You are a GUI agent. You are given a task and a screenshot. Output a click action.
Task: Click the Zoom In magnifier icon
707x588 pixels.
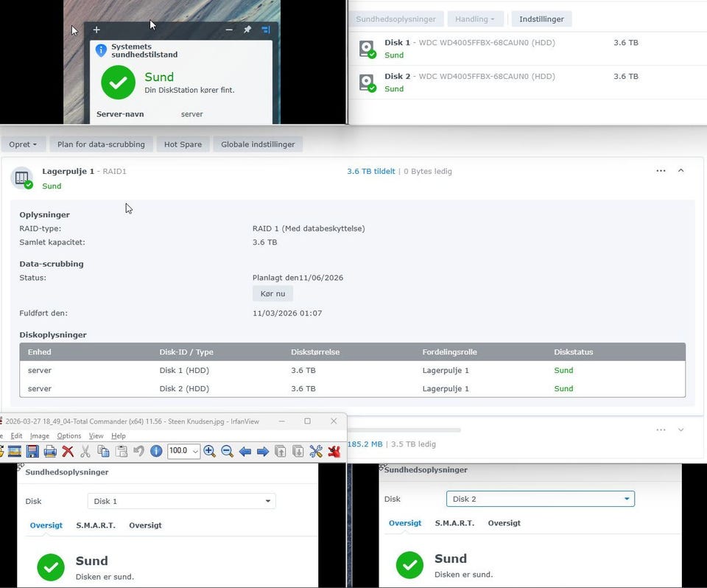(210, 451)
